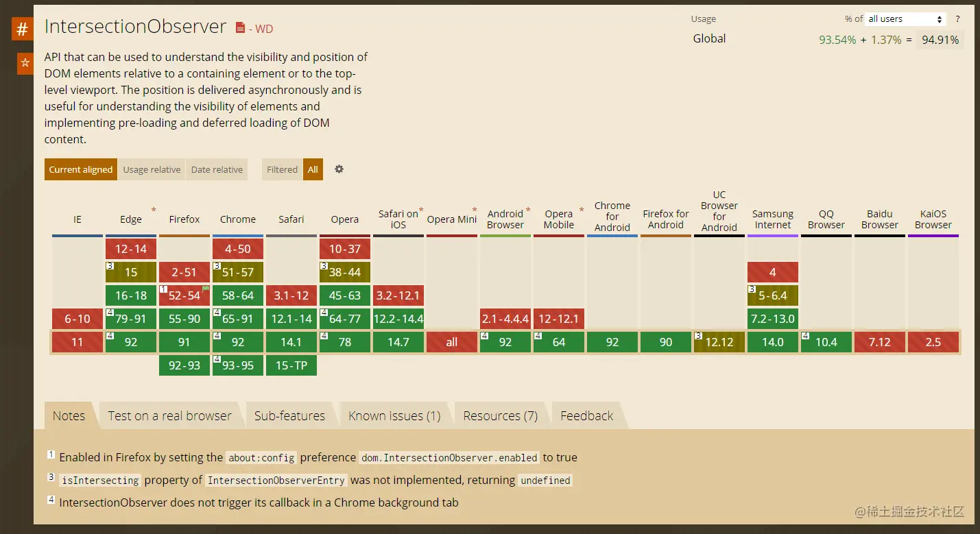The width and height of the screenshot is (980, 534).
Task: Click the usage help question mark
Action: click(x=957, y=19)
